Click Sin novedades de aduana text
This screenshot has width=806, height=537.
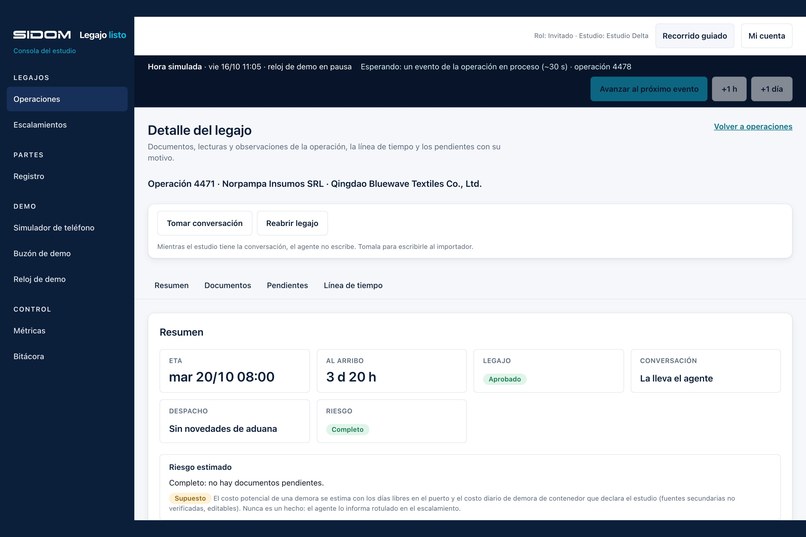[223, 429]
